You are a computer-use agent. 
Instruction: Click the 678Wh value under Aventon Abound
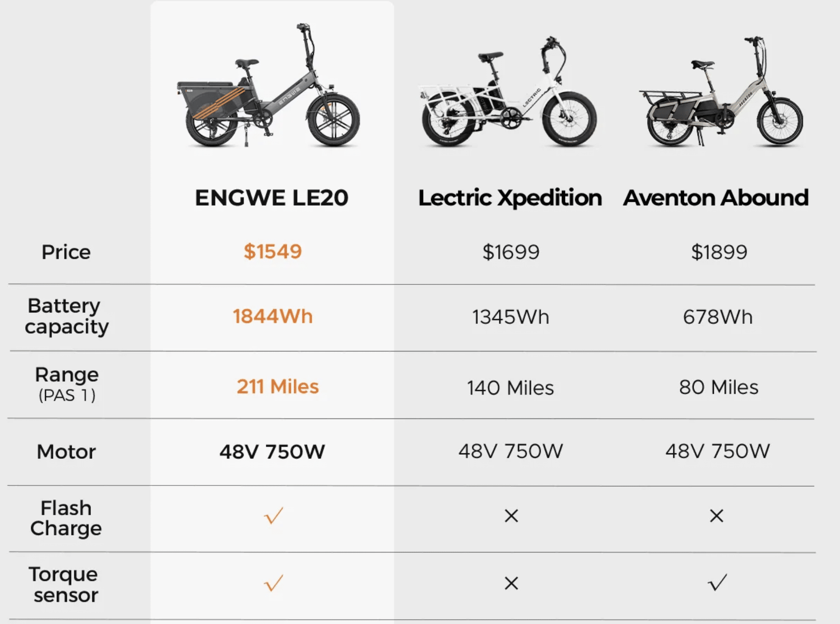pyautogui.click(x=718, y=317)
